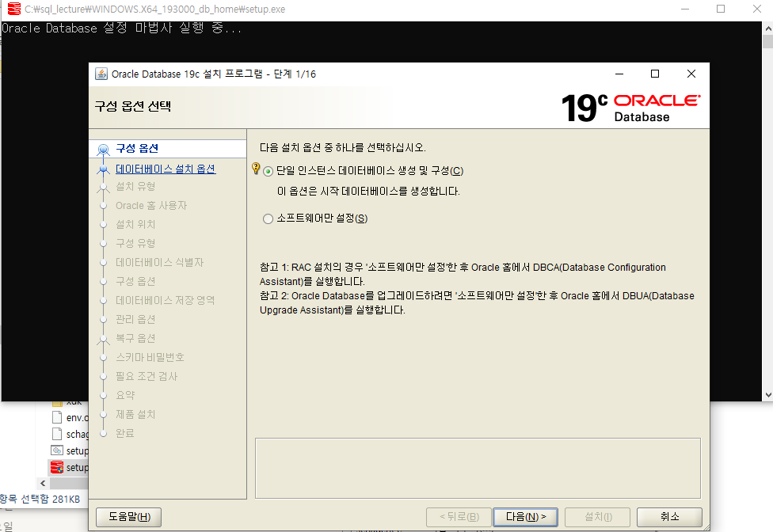This screenshot has height=532, width=773.
Task: Click the disabled 설치(I) install button
Action: 597,517
